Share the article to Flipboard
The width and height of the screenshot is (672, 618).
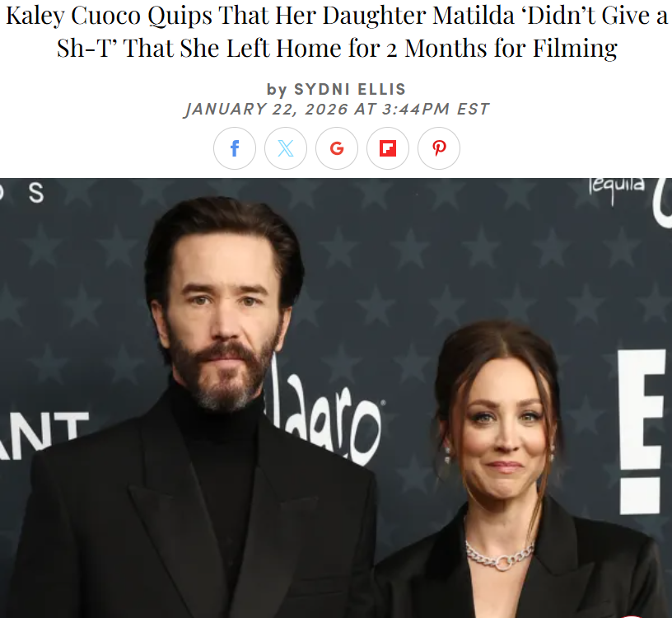tap(387, 148)
